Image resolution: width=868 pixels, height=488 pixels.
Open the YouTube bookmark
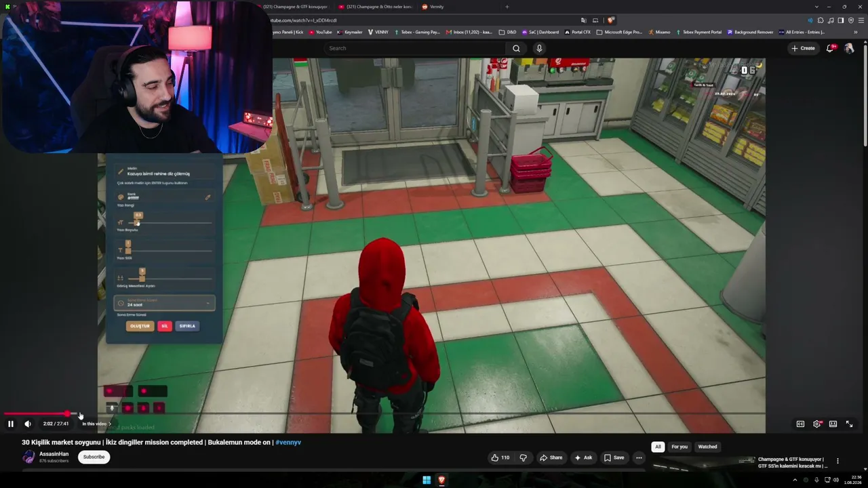[x=321, y=32]
